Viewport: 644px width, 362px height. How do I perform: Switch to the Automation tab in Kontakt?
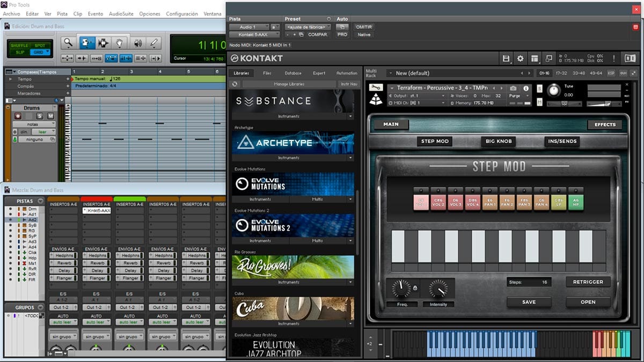[347, 73]
